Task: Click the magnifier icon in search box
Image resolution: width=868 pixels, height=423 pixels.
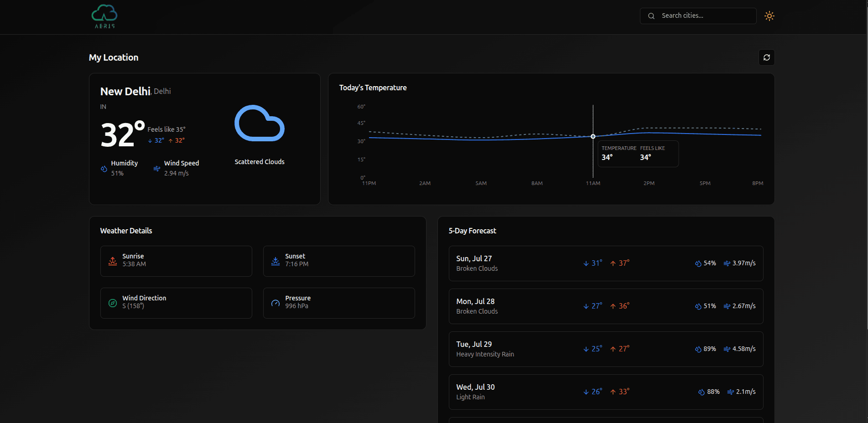Action: (651, 16)
